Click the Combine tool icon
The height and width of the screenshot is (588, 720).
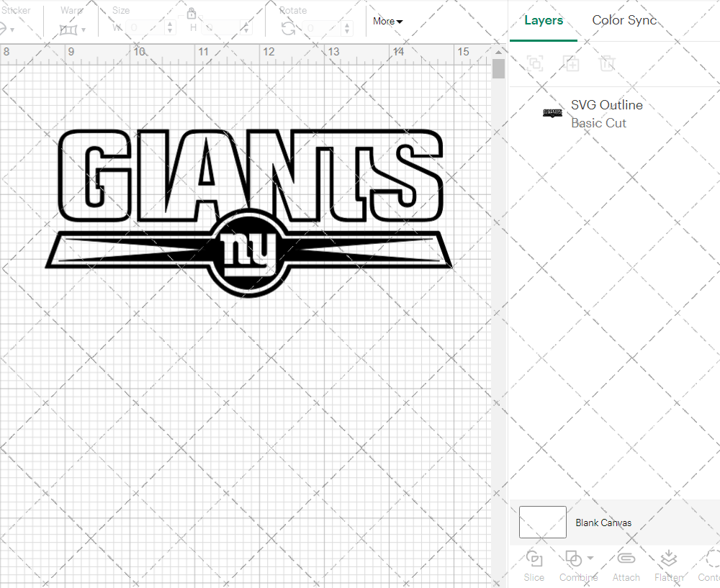pyautogui.click(x=574, y=558)
